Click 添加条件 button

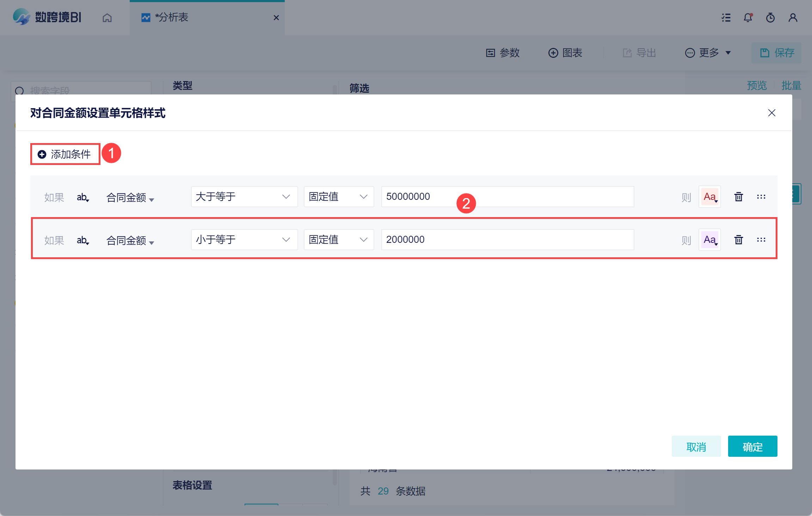click(x=65, y=154)
